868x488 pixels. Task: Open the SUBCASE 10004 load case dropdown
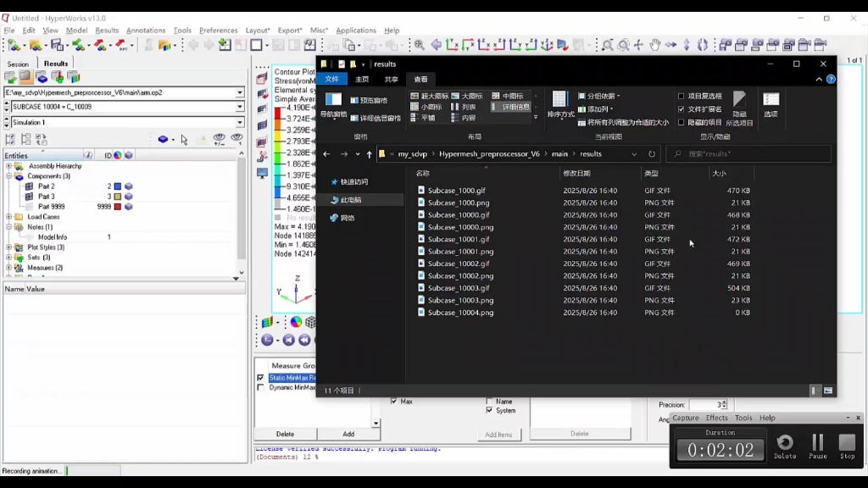[x=240, y=108]
